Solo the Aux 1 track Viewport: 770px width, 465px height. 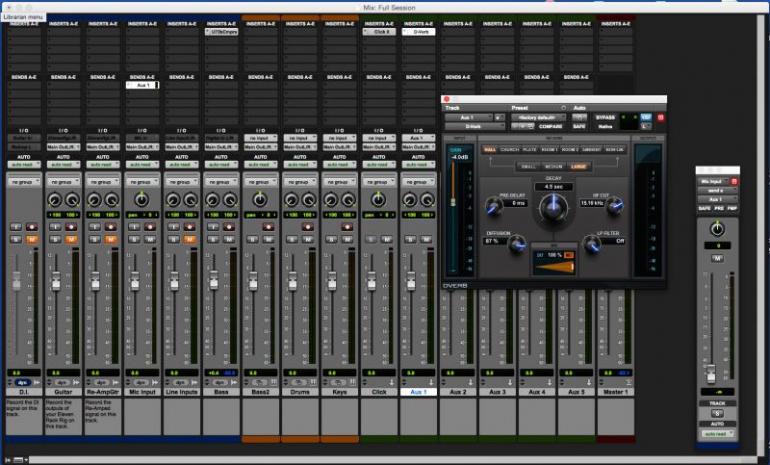(x=410, y=239)
